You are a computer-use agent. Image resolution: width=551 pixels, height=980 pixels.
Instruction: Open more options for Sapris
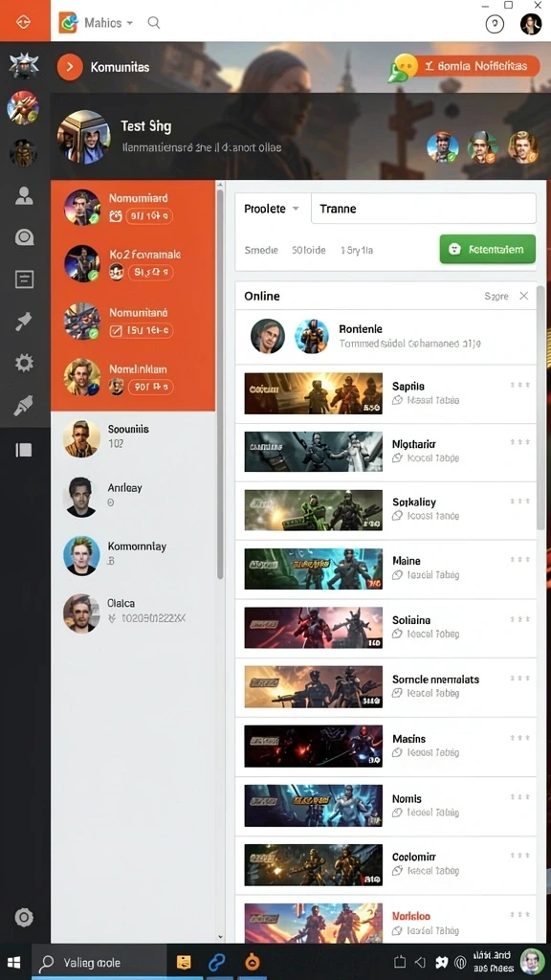(519, 385)
